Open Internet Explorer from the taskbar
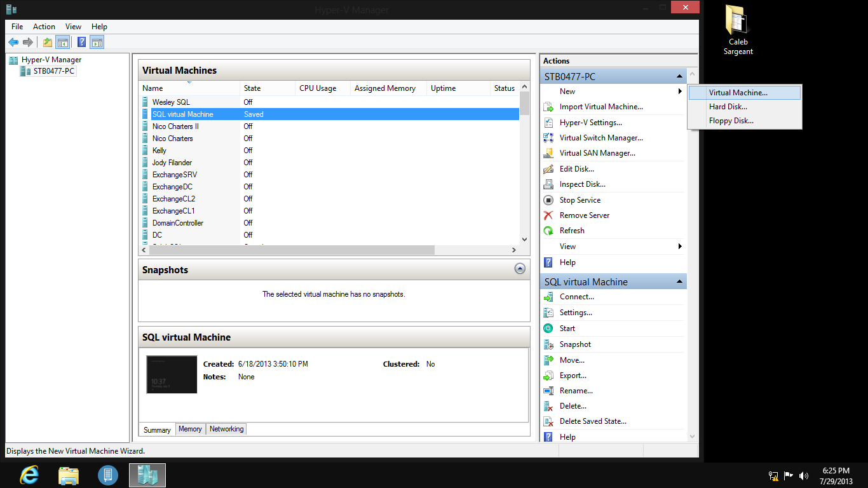868x488 pixels. tap(29, 475)
